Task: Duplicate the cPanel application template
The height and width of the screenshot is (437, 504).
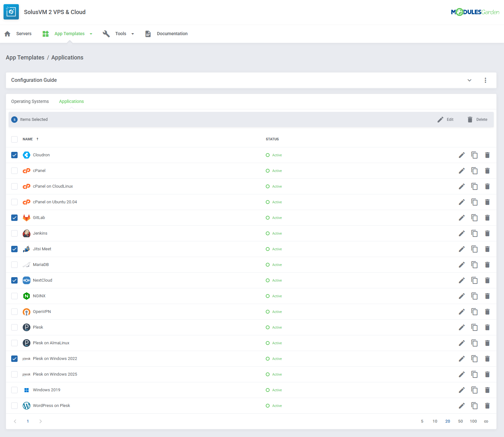Action: coord(474,171)
